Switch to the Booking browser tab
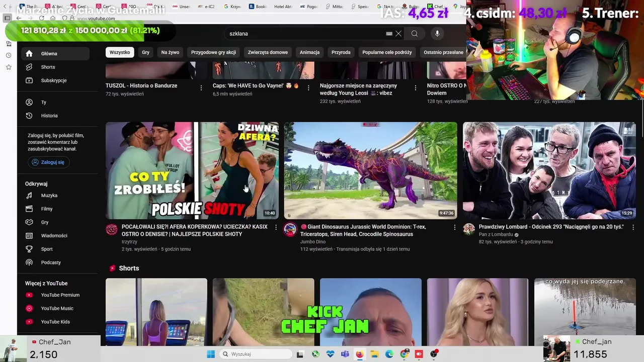644x362 pixels. click(x=258, y=7)
